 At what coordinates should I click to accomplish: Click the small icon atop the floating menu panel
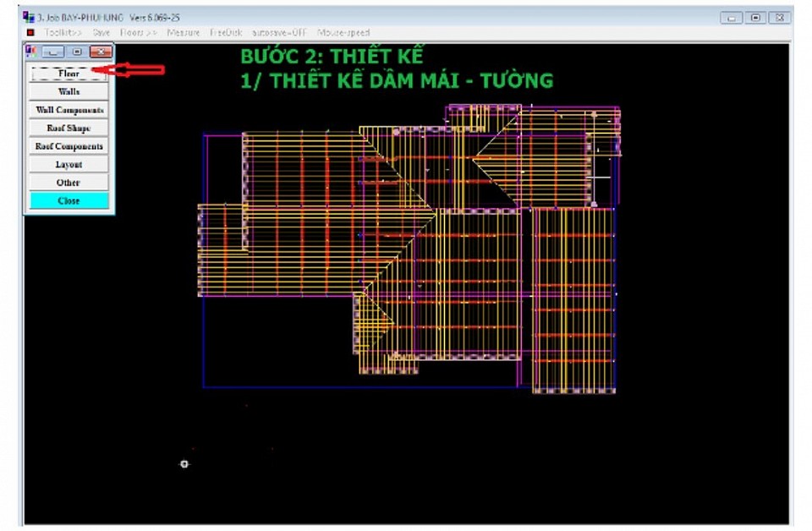pos(32,52)
